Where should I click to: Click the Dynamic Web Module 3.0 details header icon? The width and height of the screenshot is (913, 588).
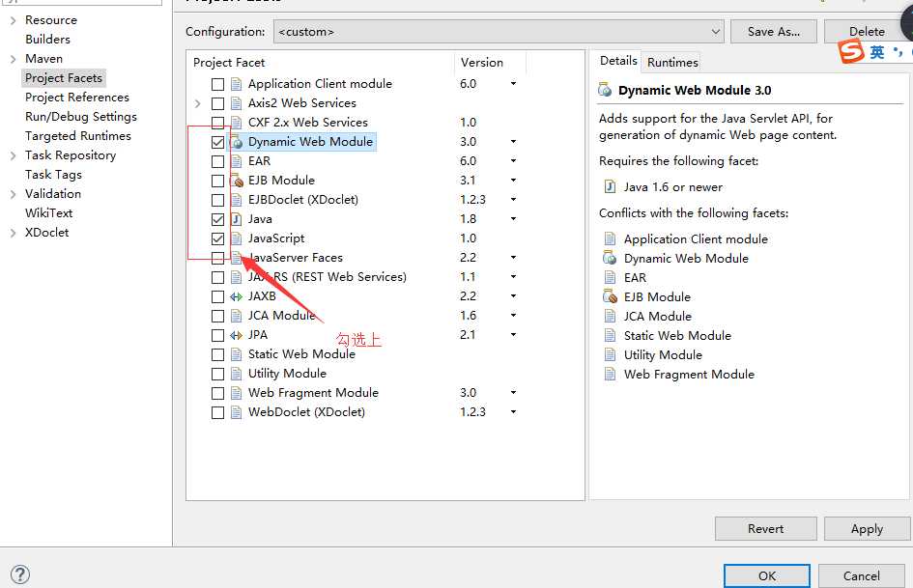pos(605,90)
